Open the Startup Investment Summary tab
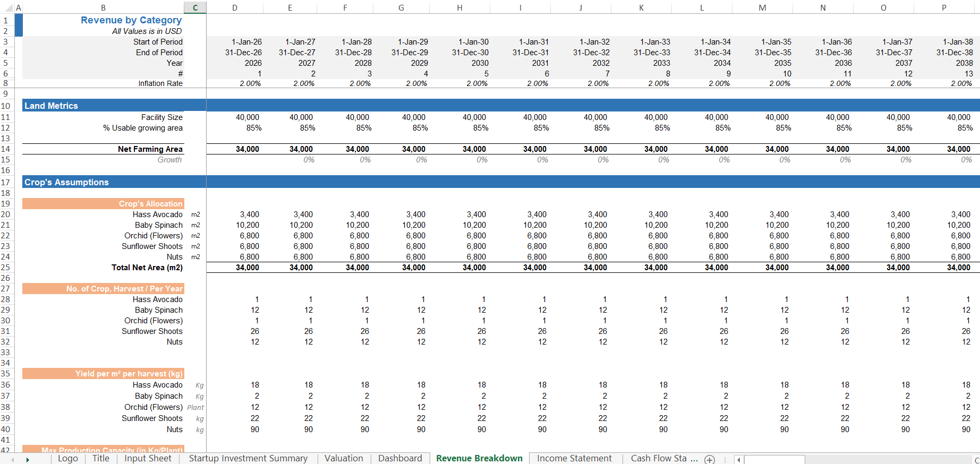This screenshot has height=464, width=980. (x=248, y=459)
